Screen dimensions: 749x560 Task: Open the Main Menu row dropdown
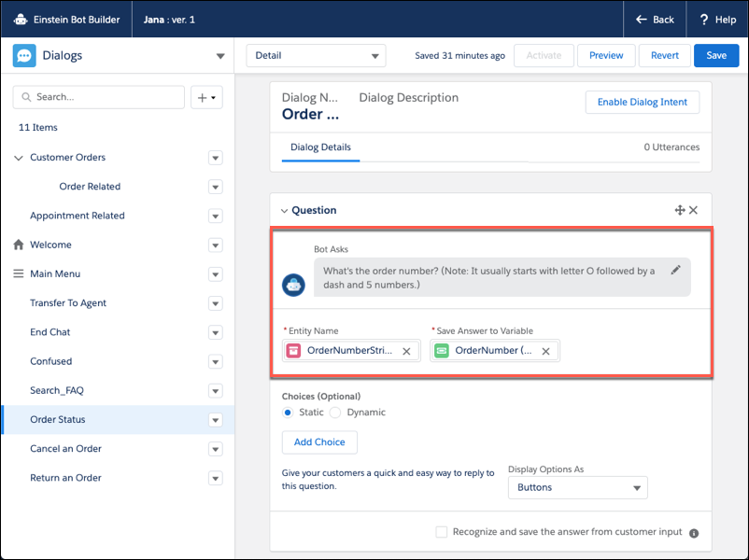coord(216,274)
